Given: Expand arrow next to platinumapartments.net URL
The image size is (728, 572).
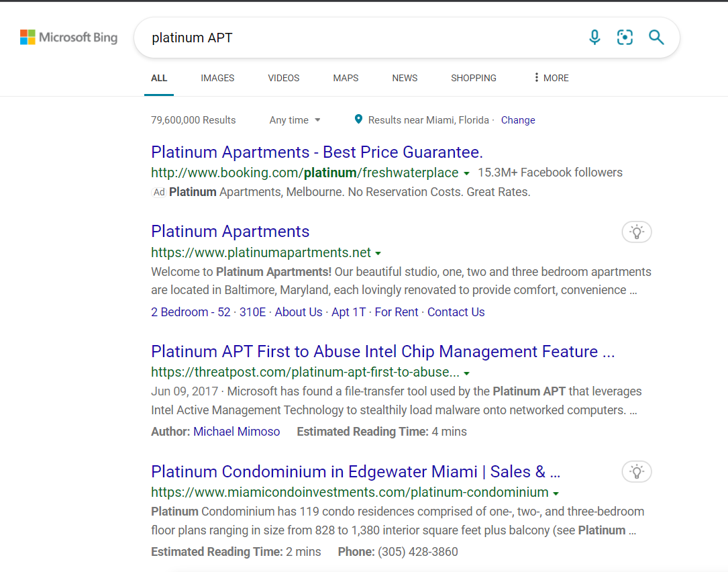Looking at the screenshot, I should coord(378,254).
